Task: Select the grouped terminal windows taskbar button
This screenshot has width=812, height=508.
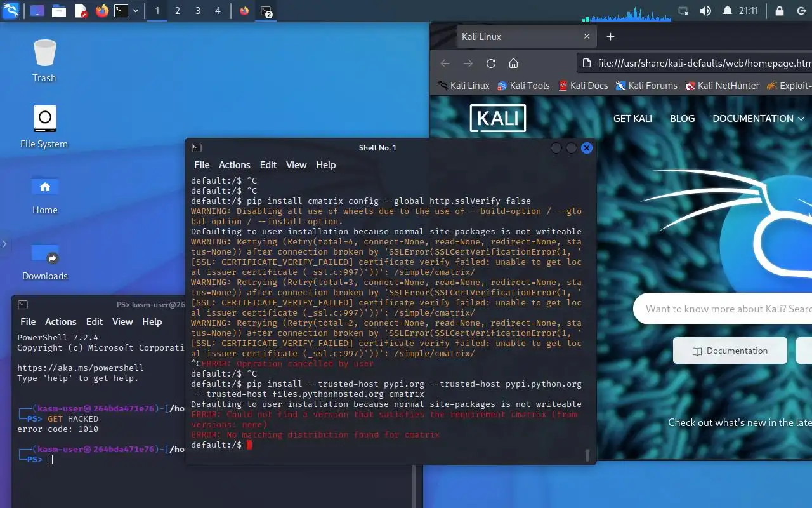Action: [x=266, y=11]
